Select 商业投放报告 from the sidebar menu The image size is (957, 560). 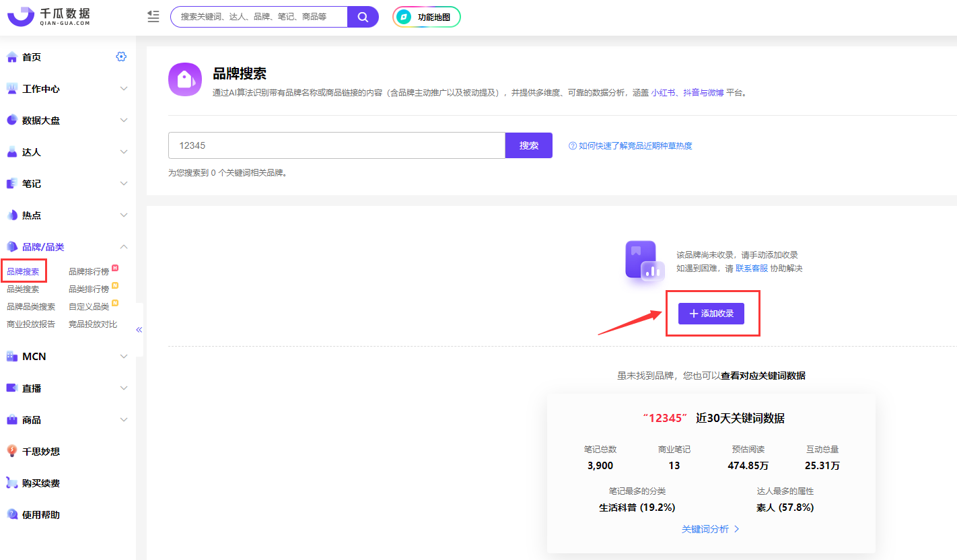point(32,323)
